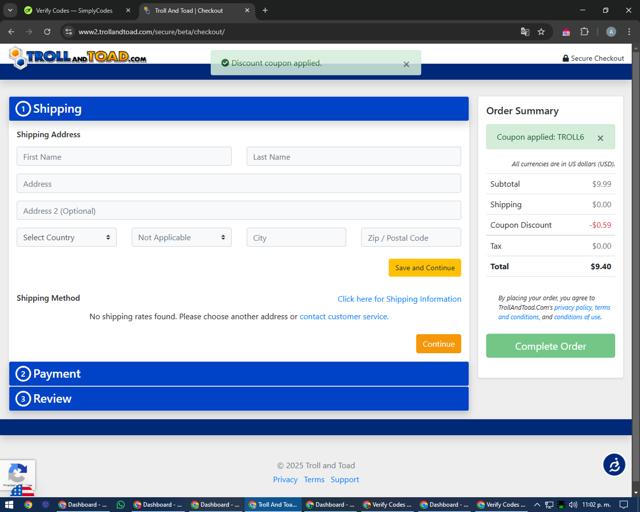Click the Complete Order button
Screen dimensions: 640x512
[550, 346]
